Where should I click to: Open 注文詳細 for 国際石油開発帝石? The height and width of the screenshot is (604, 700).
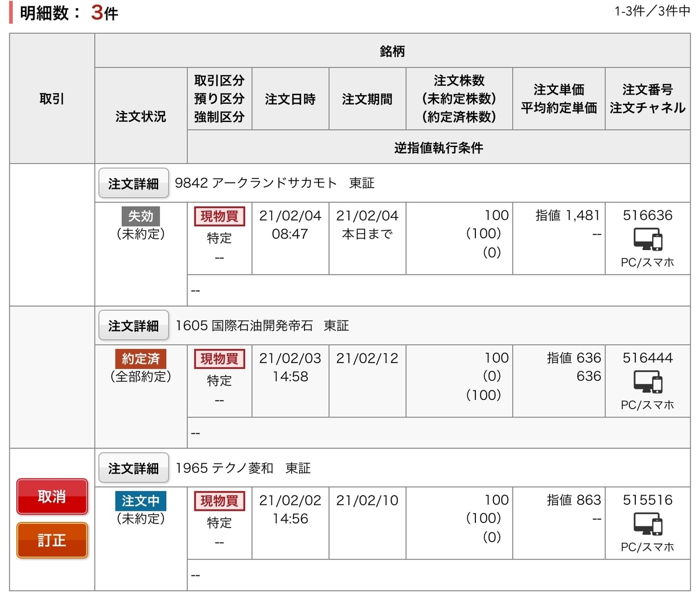click(134, 326)
